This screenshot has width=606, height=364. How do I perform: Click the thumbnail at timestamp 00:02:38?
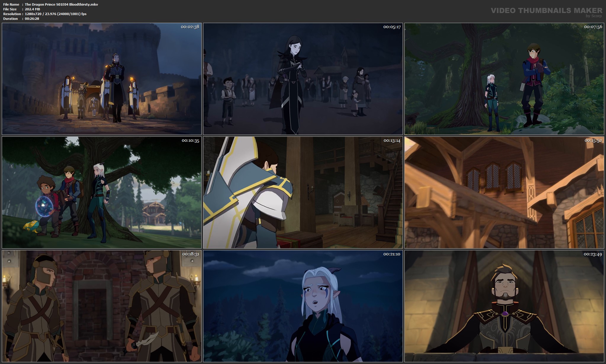click(x=102, y=79)
